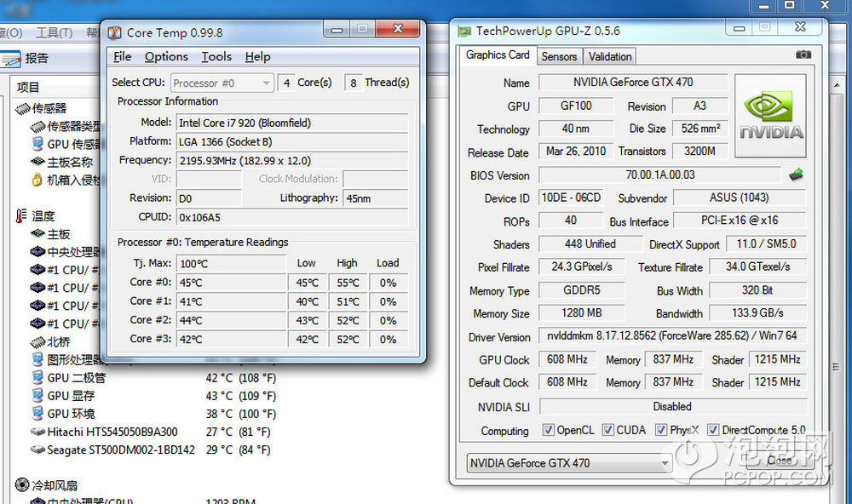Select the 传感器 sensor category icon
The image size is (852, 504).
tap(22, 109)
